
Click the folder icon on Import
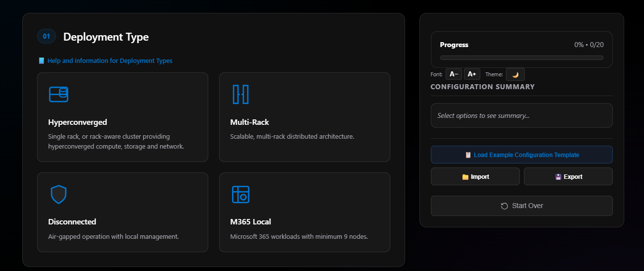coord(465,177)
